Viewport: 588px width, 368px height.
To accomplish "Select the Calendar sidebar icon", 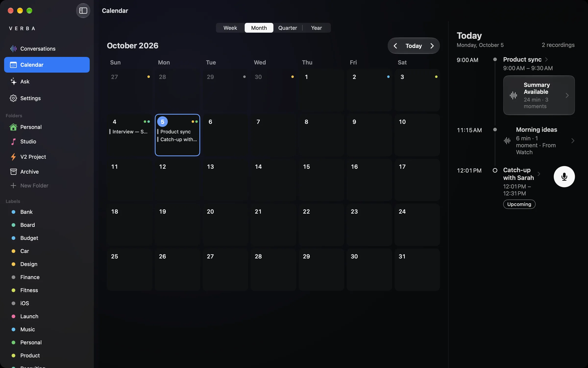I will coord(13,65).
